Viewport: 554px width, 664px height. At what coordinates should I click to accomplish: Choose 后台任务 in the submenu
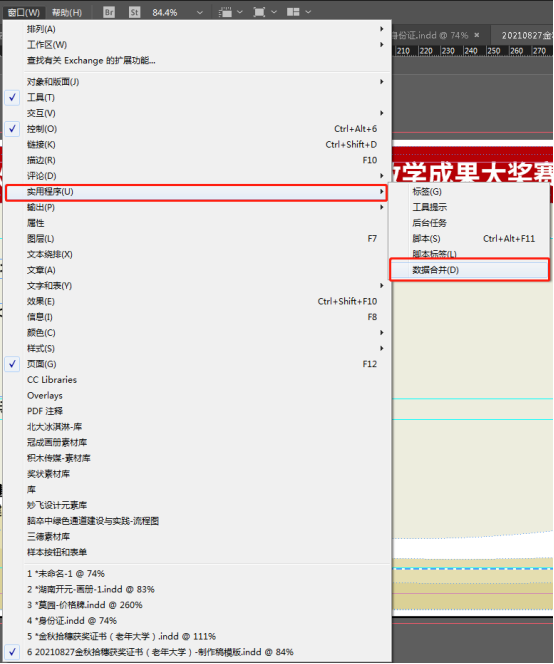[470, 223]
